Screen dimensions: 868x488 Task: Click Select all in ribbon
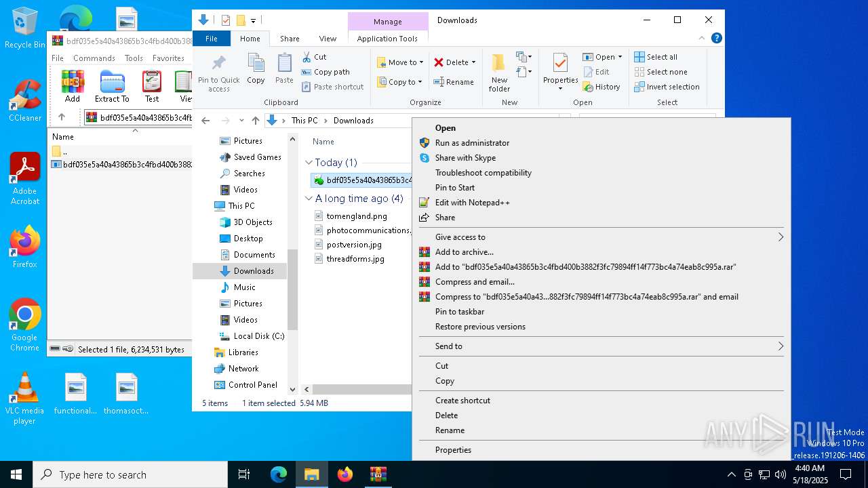point(656,57)
